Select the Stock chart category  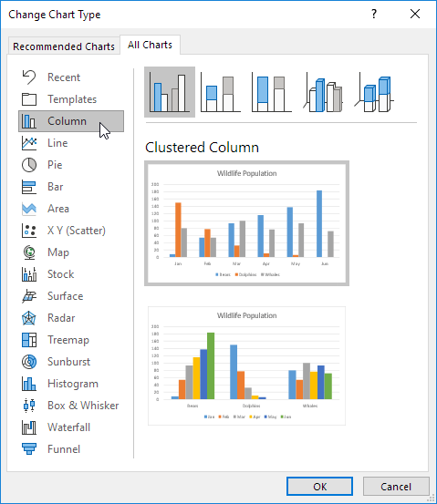point(71,274)
